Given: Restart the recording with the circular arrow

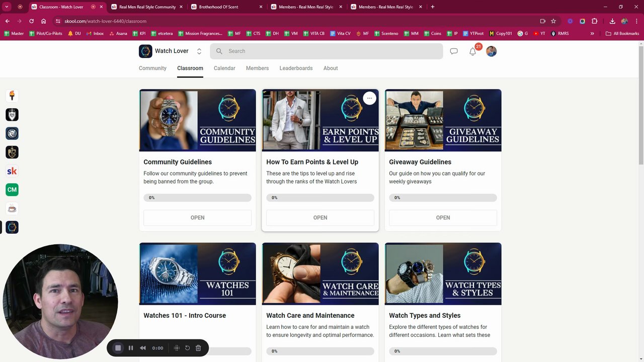Looking at the screenshot, I should (x=187, y=348).
